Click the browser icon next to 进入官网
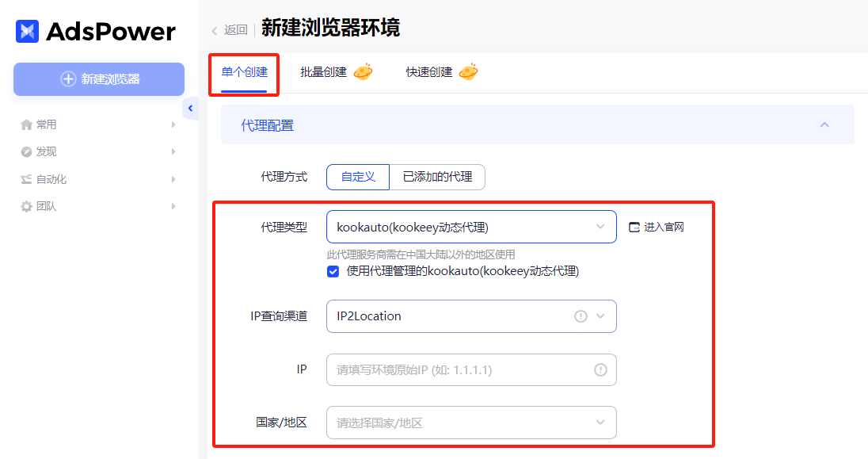The width and height of the screenshot is (868, 459). click(634, 227)
